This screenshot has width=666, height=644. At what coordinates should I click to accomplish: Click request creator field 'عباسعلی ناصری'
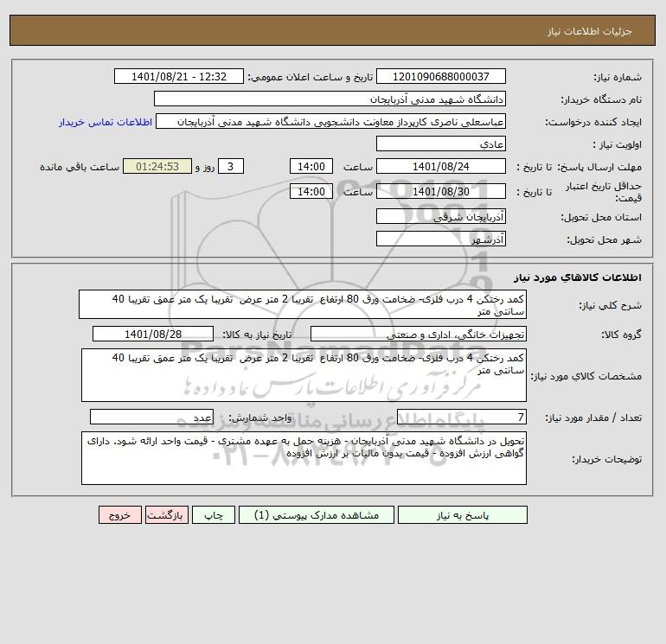330,121
